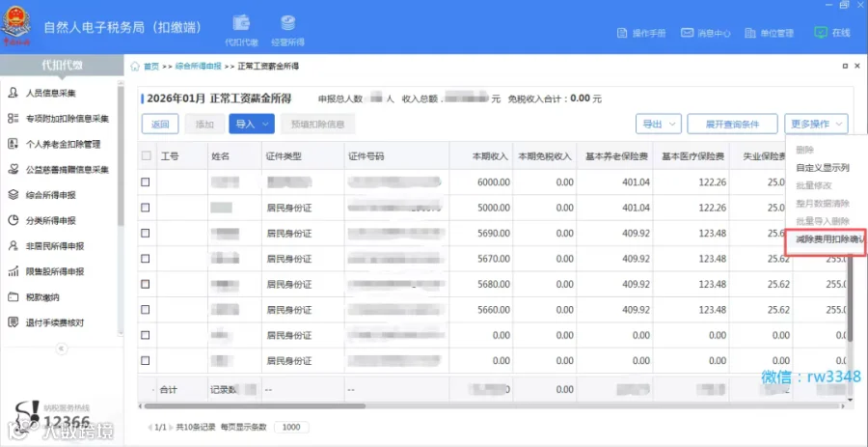Toggle the select-all header checkbox
The image size is (868, 447).
click(x=147, y=156)
